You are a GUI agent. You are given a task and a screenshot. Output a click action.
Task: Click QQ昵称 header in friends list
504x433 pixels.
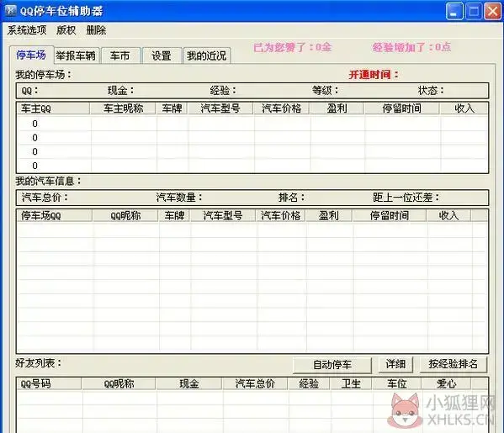[119, 384]
